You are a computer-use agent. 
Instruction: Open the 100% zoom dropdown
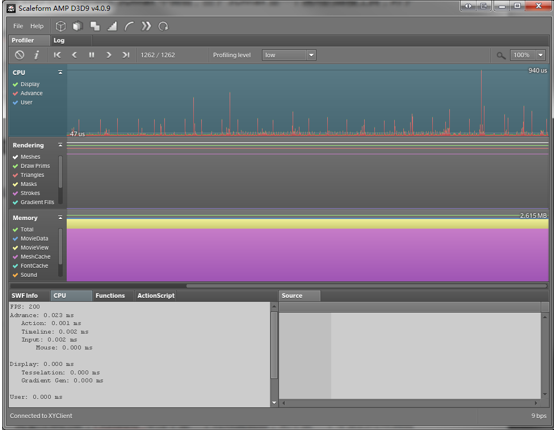tap(527, 55)
